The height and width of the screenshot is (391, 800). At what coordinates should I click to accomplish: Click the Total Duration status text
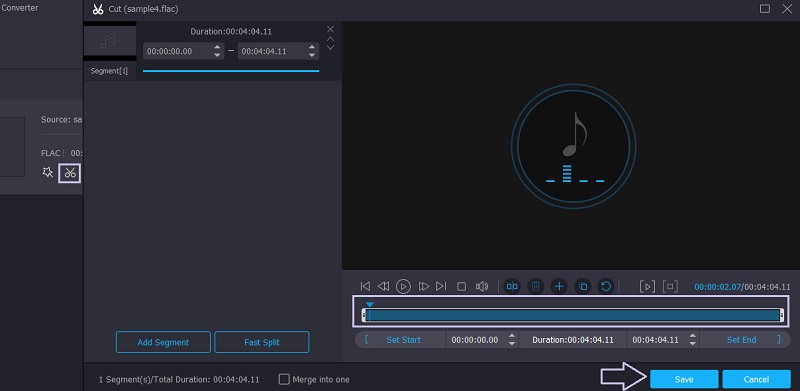click(179, 379)
